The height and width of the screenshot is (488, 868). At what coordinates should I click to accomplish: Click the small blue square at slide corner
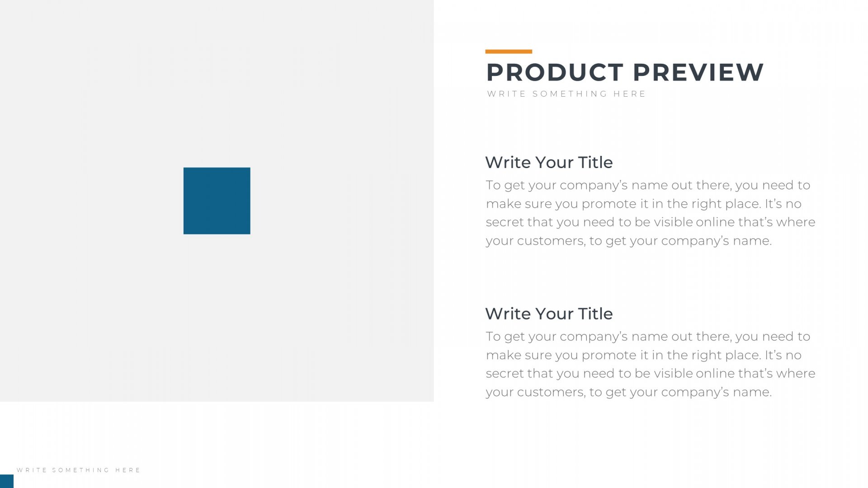click(x=7, y=481)
